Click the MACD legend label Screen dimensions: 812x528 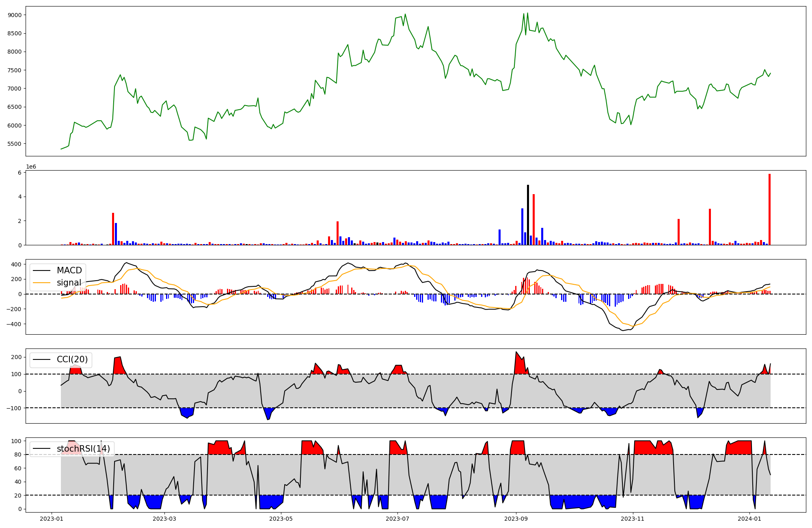point(69,270)
